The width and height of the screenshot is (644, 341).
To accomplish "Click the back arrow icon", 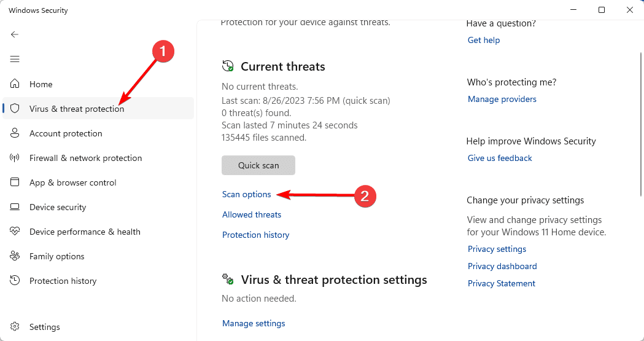I will click(x=15, y=34).
